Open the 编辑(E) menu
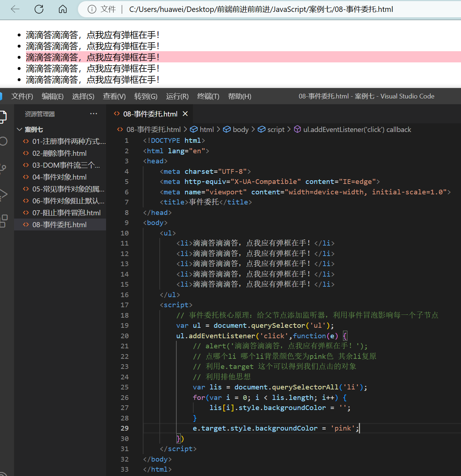Screen dimensions: 461x476 click(53, 96)
